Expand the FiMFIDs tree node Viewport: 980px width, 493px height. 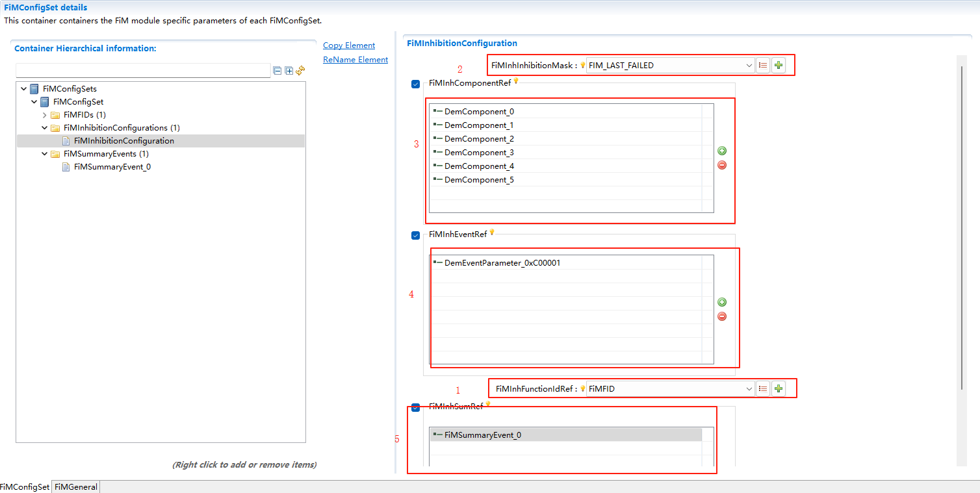44,114
